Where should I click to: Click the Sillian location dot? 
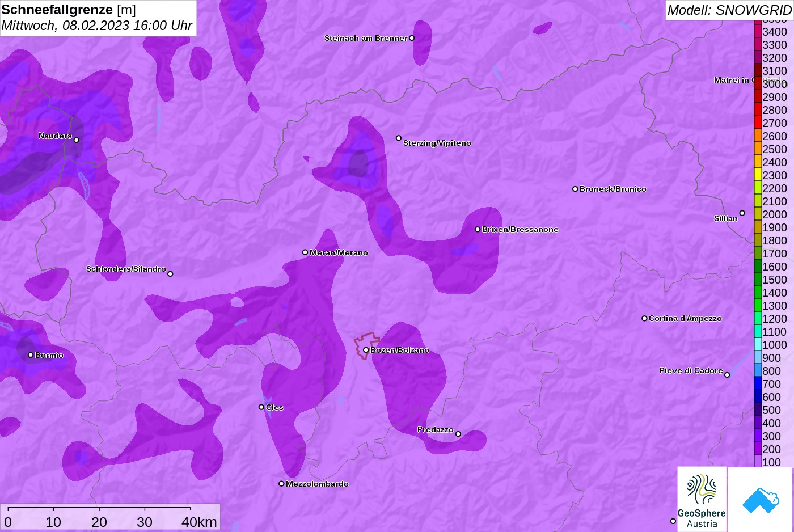(742, 213)
